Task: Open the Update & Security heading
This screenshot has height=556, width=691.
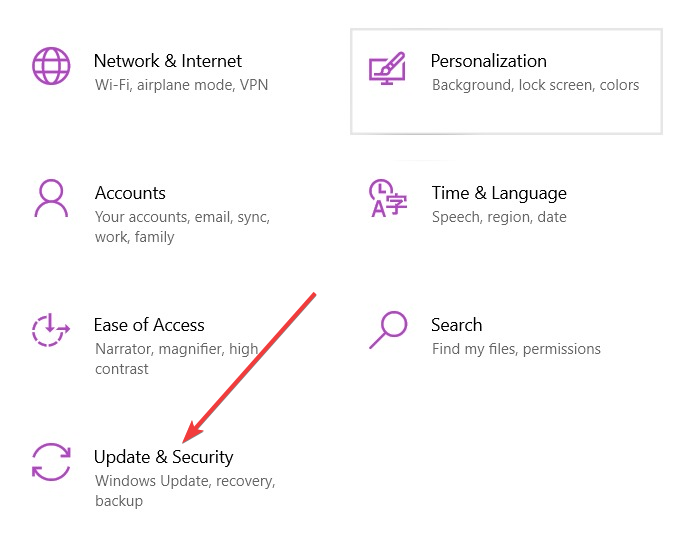Action: pyautogui.click(x=163, y=457)
